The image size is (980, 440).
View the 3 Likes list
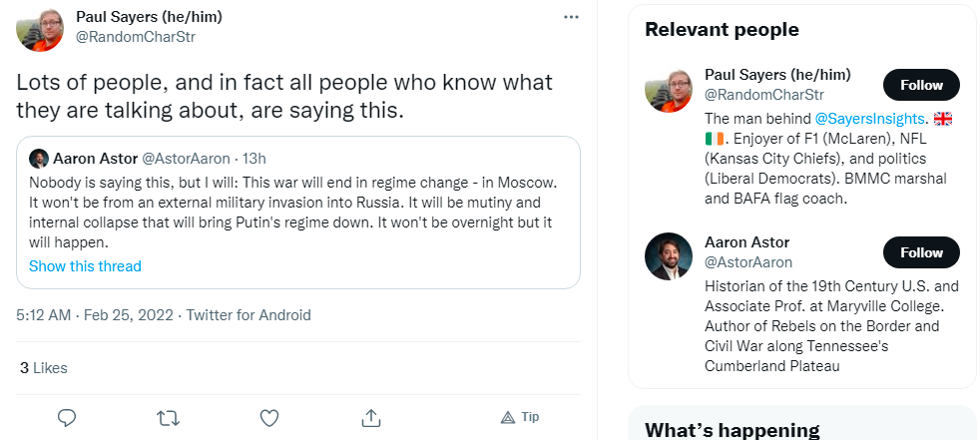43,368
